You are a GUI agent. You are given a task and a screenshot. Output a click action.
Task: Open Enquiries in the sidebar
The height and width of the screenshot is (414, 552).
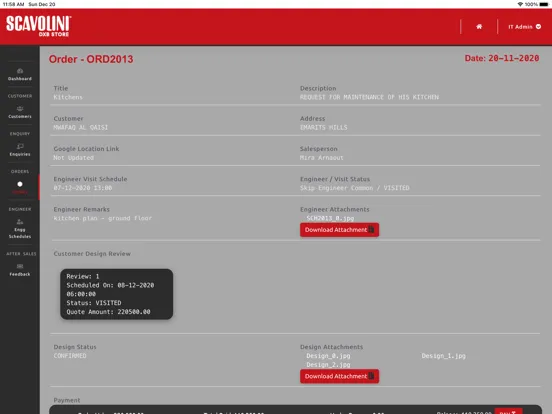[20, 150]
